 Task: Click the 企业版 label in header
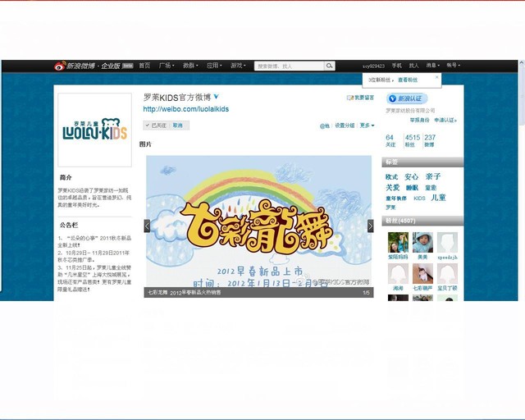[x=111, y=66]
